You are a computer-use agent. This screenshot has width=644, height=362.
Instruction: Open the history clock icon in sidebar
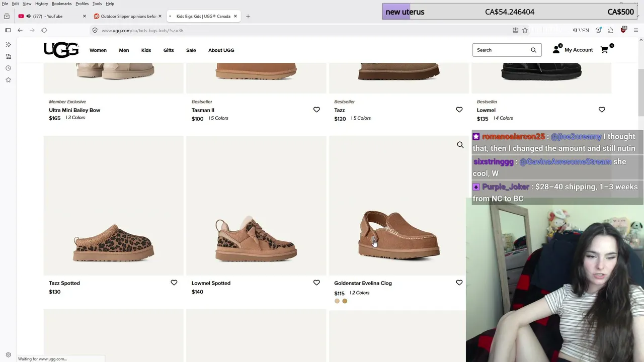[8, 68]
